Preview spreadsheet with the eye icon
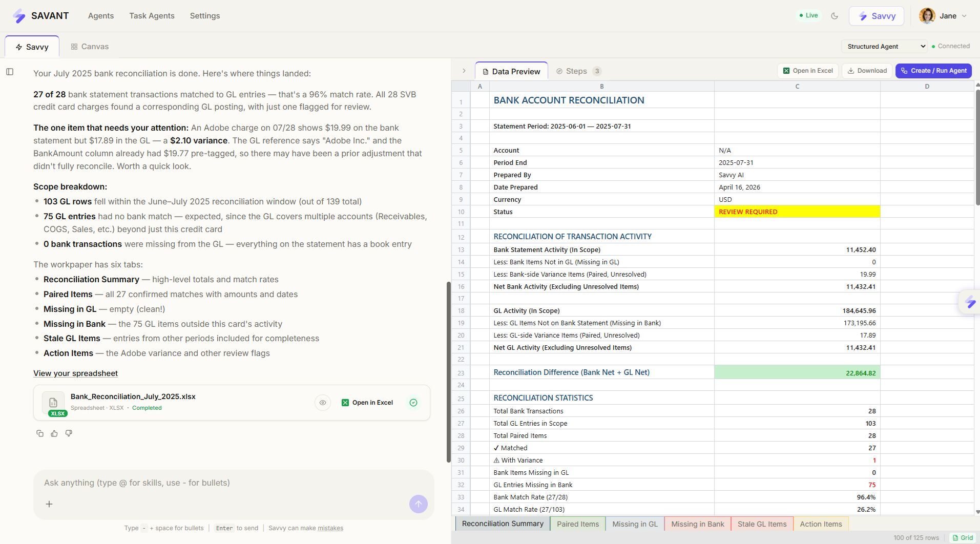Image resolution: width=980 pixels, height=544 pixels. 323,403
